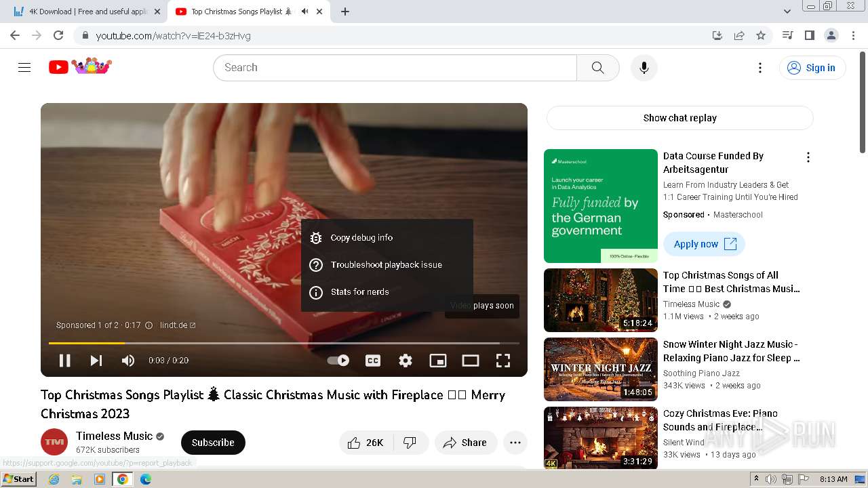Select Stats for nerds menu entry

click(387, 291)
